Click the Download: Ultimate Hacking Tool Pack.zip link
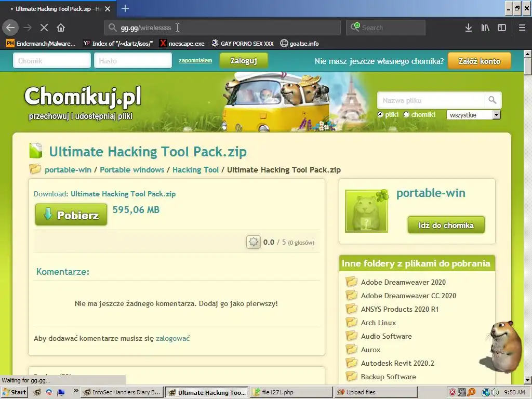The image size is (532, 399). tap(123, 194)
